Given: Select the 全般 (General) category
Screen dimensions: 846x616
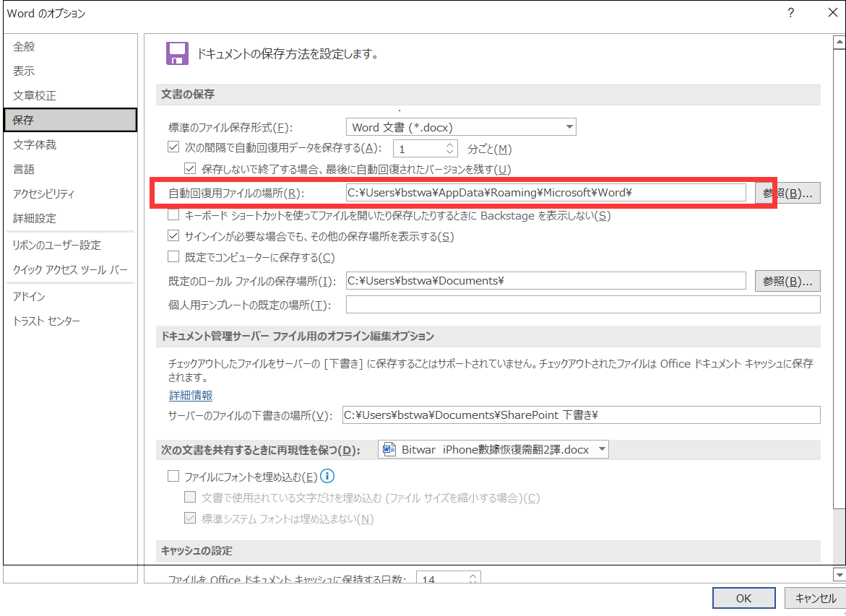Looking at the screenshot, I should 24,47.
